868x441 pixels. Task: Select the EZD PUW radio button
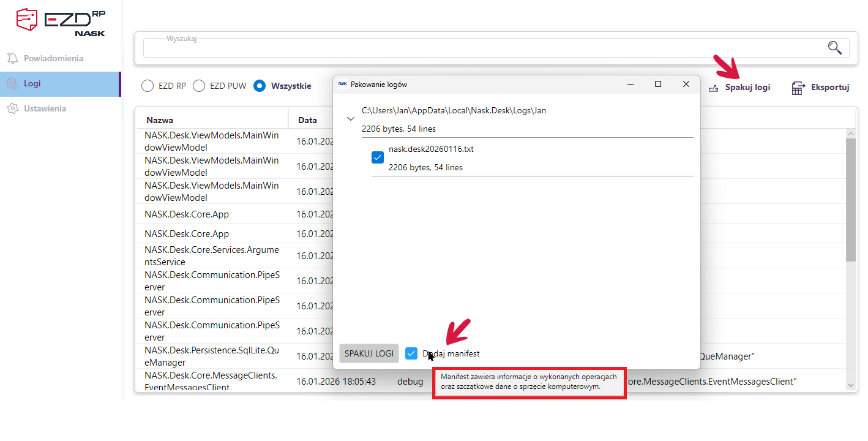(x=199, y=86)
